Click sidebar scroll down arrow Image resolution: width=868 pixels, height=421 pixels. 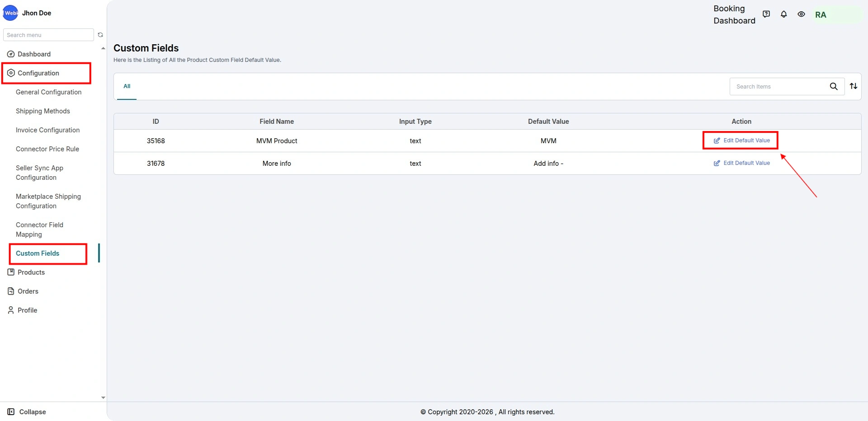tap(103, 398)
